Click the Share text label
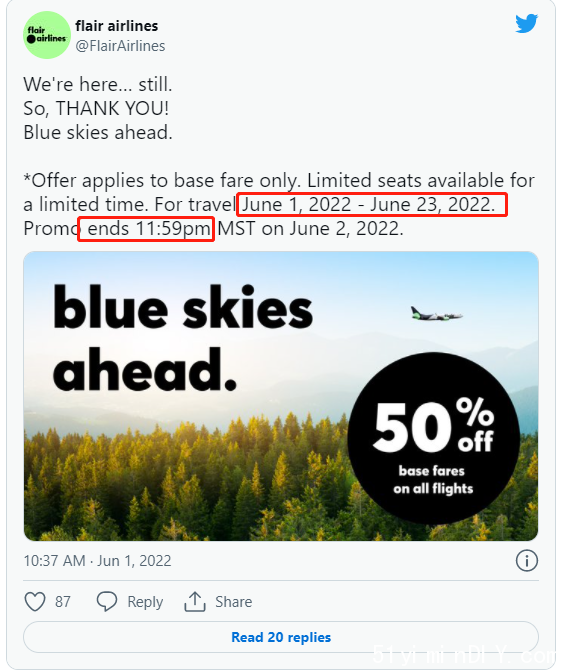564x671 pixels. [x=233, y=602]
